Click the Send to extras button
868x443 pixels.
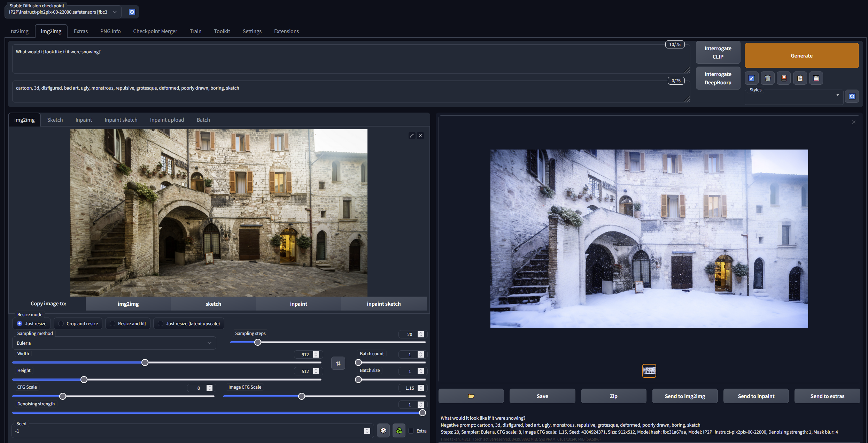click(827, 396)
